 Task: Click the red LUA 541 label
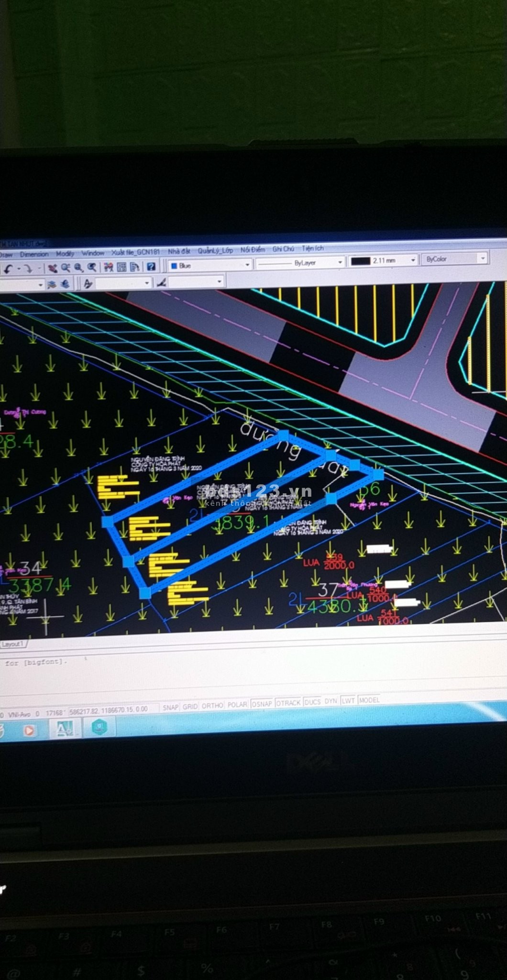382,617
